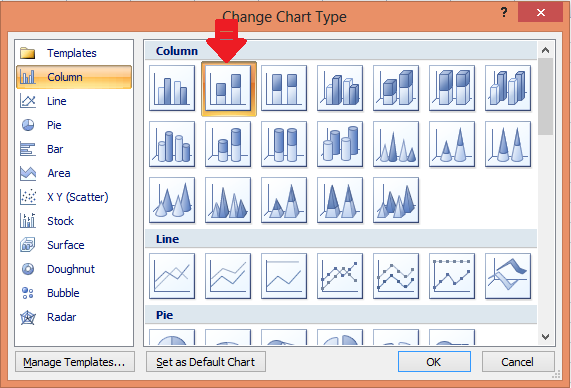Select the Clustered Column chart icon
Screen dimensions: 571x388
[172, 88]
